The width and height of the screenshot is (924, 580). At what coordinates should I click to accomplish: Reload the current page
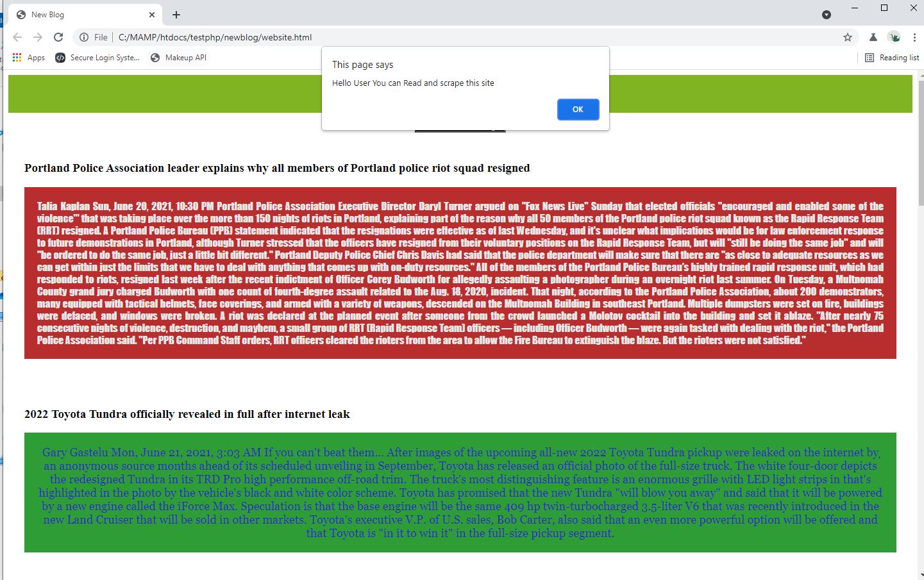point(58,37)
